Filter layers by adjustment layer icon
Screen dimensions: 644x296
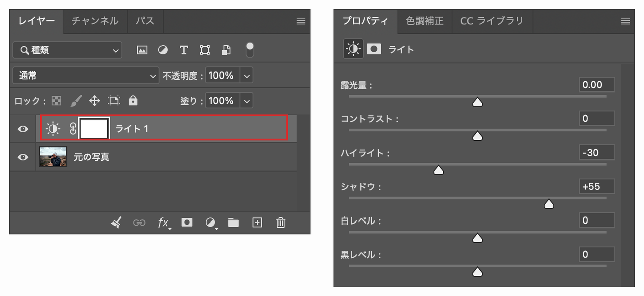click(x=163, y=50)
